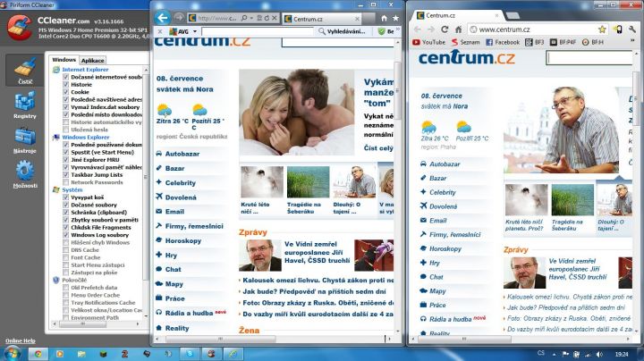Open the Online Help link in CCleaner
The width and height of the screenshot is (644, 361).
20,340
